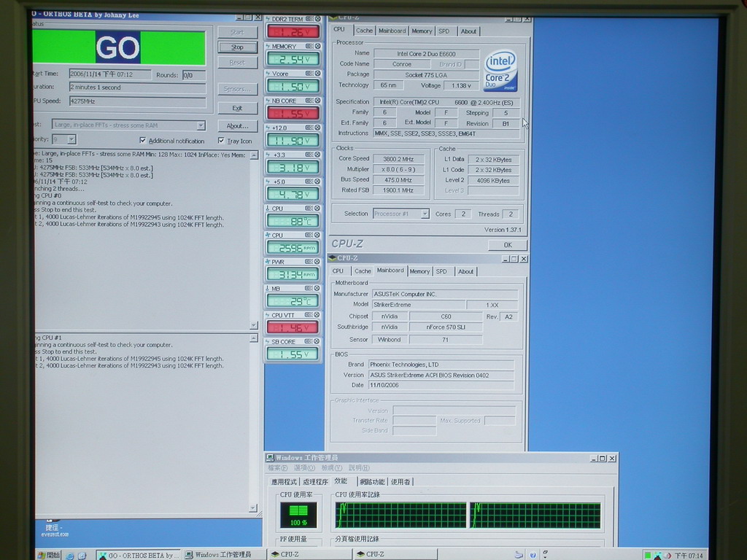Open settings icon on CPU VTT sensor
Image resolution: width=747 pixels, height=560 pixels.
coord(309,315)
